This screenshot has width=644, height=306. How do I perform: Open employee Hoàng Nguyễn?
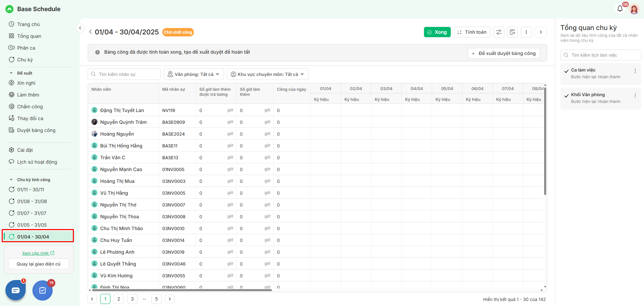tap(117, 134)
